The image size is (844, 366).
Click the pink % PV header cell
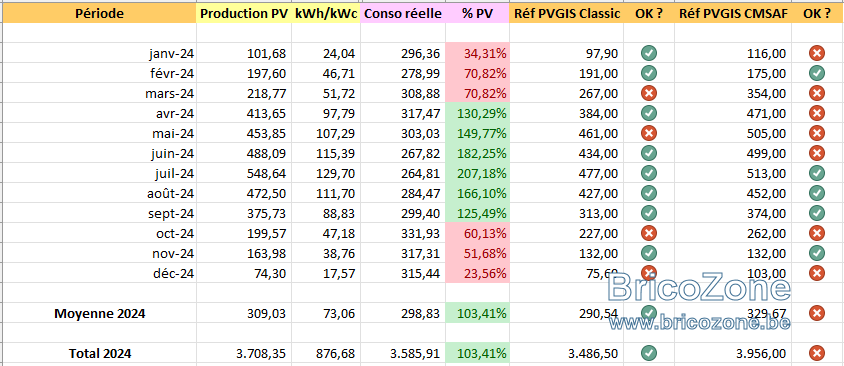tap(477, 14)
